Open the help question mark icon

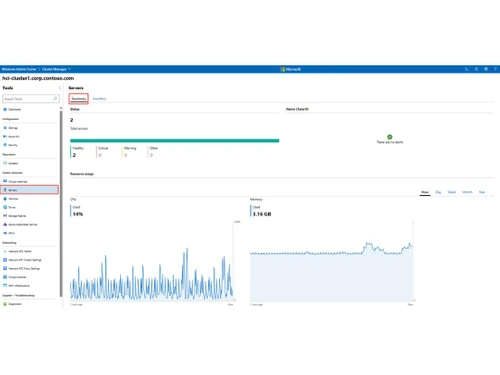(495, 69)
